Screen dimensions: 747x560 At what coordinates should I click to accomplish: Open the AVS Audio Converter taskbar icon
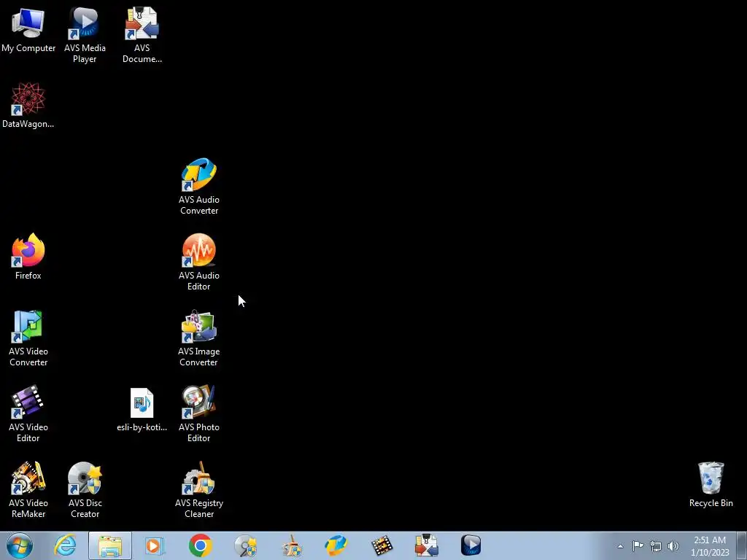[x=336, y=545]
